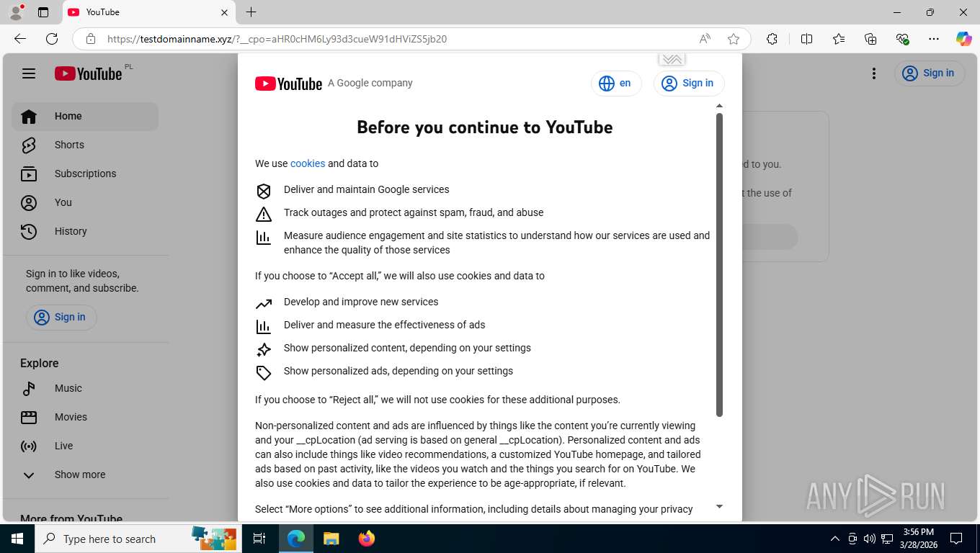980x553 pixels.
Task: Open Shorts in the sidebar
Action: coord(85,145)
